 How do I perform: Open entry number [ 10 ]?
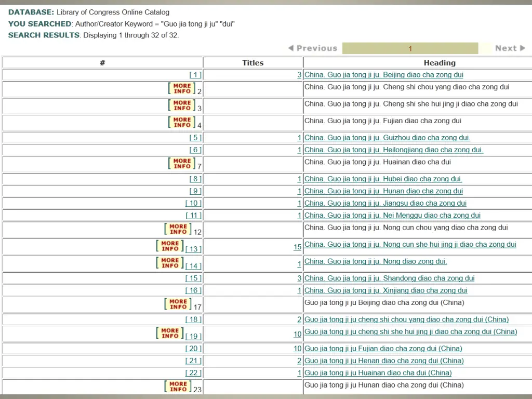click(193, 204)
